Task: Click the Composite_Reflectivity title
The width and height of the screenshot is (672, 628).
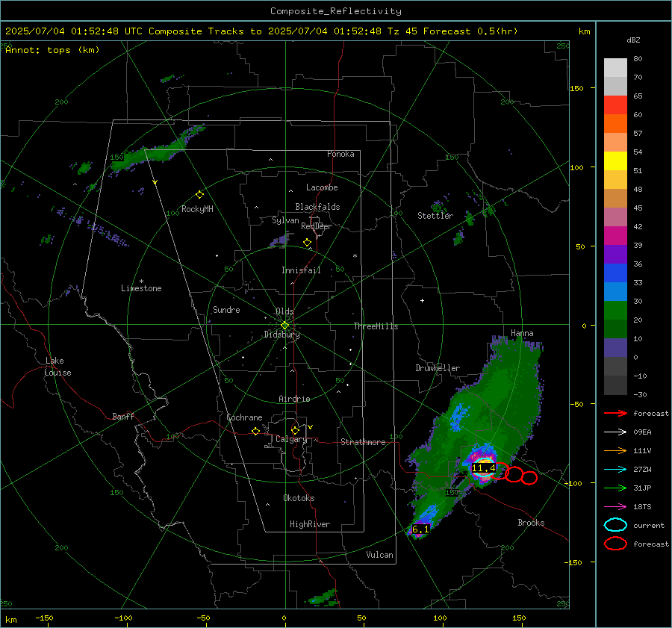Action: coord(336,11)
